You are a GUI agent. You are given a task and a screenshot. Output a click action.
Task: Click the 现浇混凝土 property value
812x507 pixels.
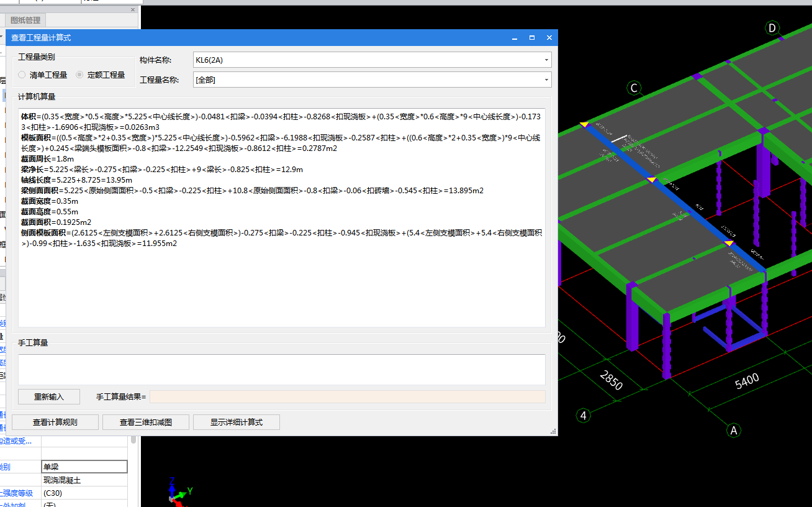pos(84,480)
